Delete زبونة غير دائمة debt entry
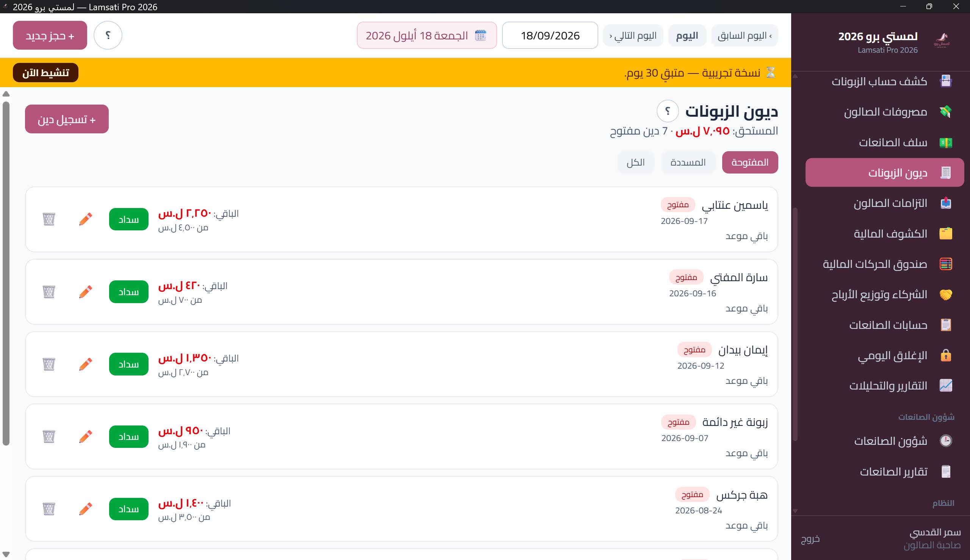Image resolution: width=970 pixels, height=560 pixels. 49,436
